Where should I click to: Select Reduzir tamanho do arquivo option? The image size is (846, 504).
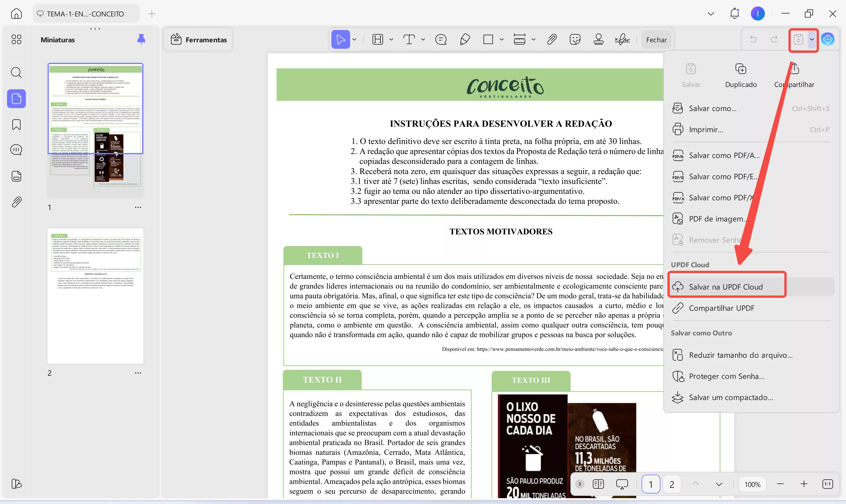[740, 355]
